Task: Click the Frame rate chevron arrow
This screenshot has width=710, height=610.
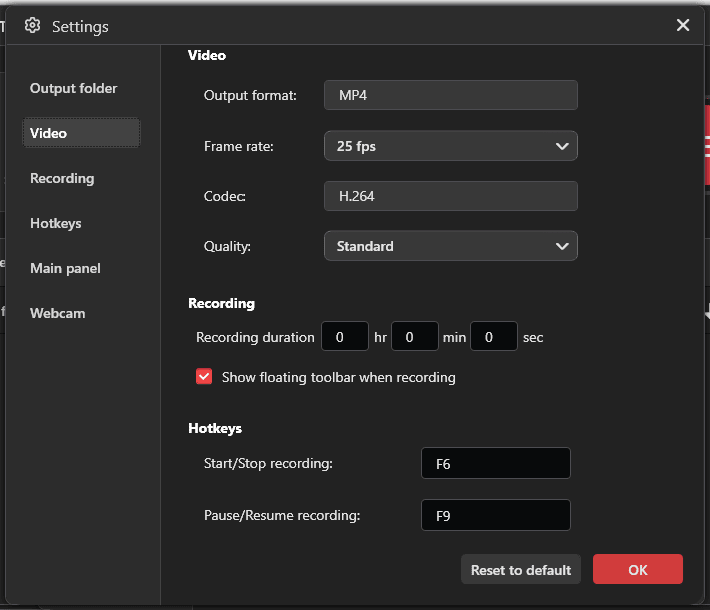Action: (x=562, y=146)
